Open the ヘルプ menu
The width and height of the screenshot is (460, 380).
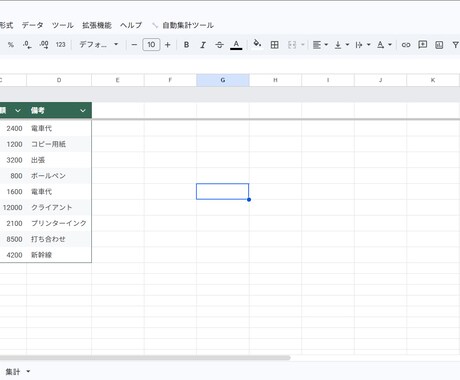pyautogui.click(x=131, y=25)
